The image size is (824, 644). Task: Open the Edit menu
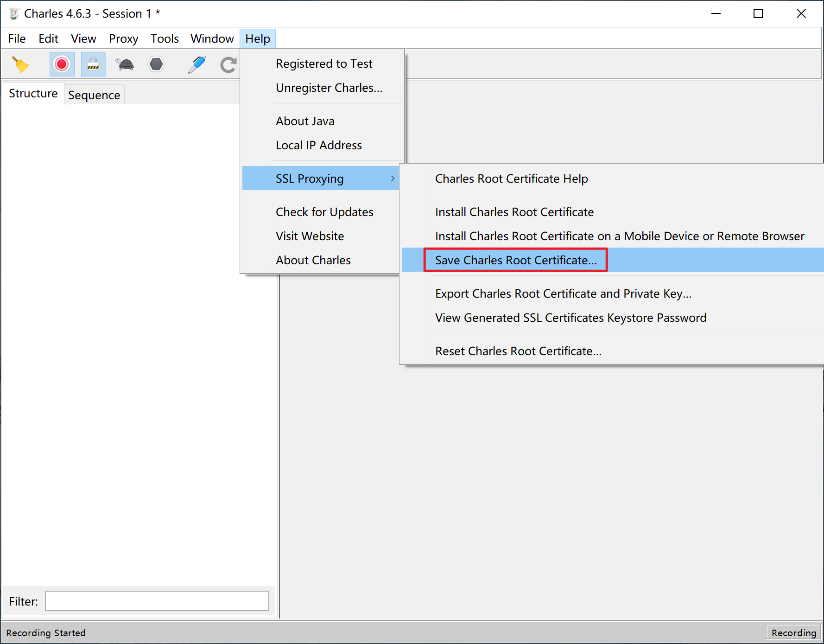[x=48, y=38]
